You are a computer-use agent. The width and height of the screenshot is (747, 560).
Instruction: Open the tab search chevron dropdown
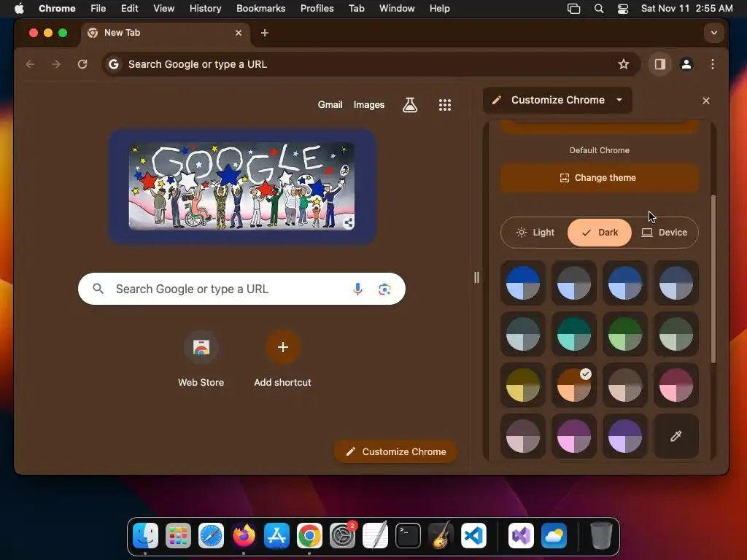(713, 33)
